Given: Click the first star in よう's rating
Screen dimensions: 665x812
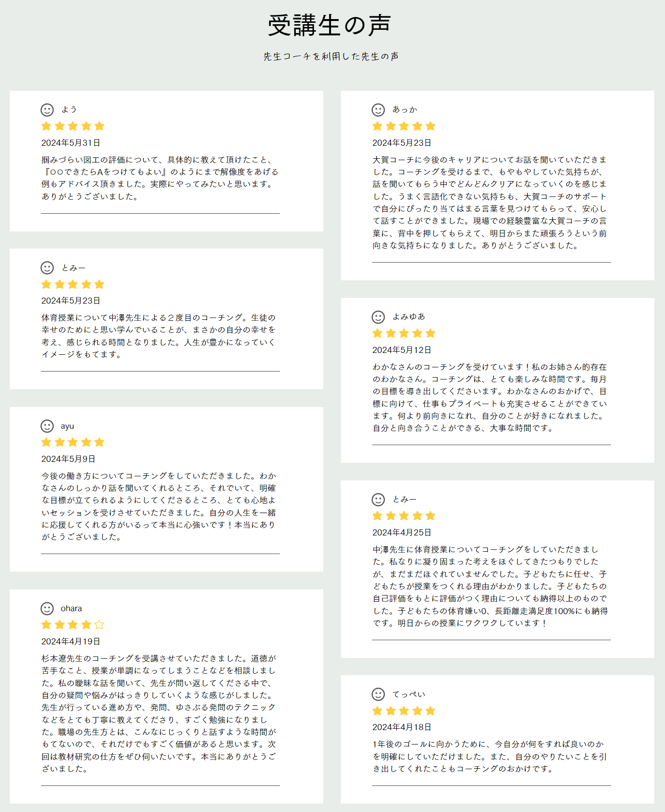Looking at the screenshot, I should [x=46, y=126].
